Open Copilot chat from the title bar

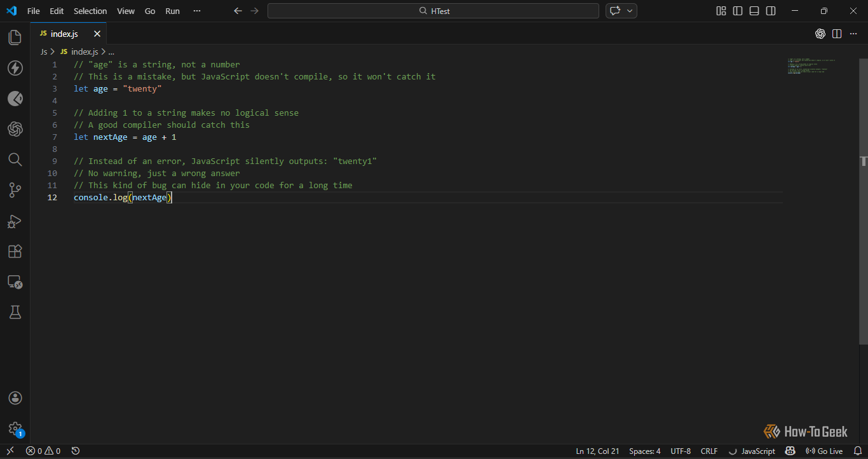[x=614, y=11]
